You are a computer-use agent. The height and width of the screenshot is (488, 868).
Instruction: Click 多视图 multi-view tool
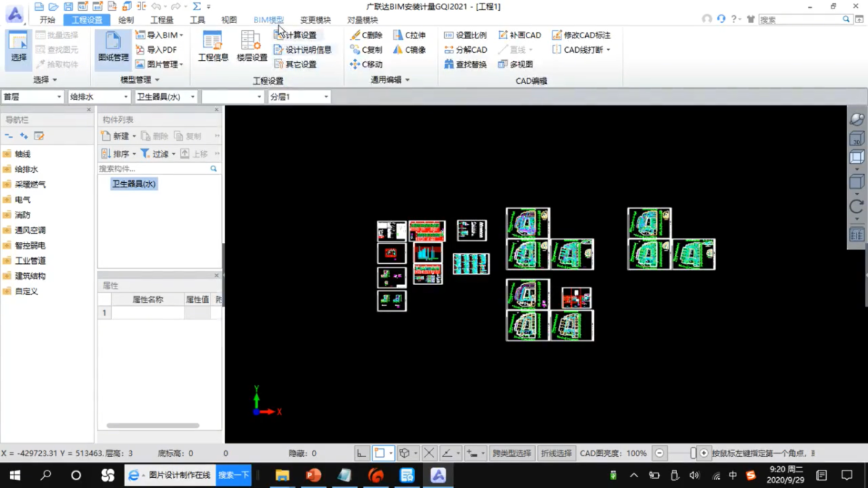(516, 64)
